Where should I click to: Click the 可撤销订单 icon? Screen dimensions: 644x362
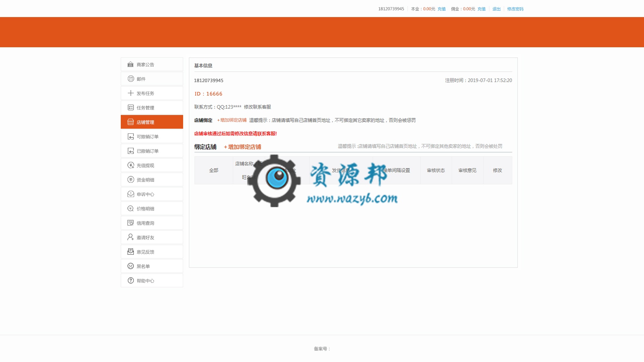(x=130, y=136)
